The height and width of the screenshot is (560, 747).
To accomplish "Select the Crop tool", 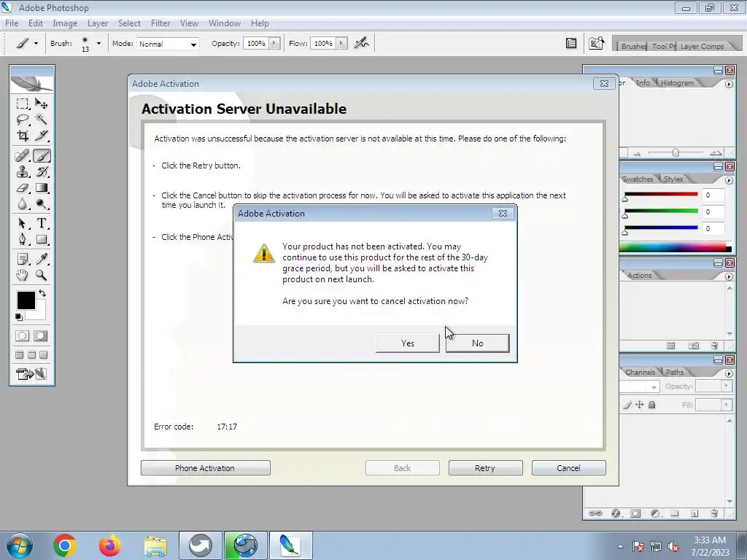I will point(22,136).
